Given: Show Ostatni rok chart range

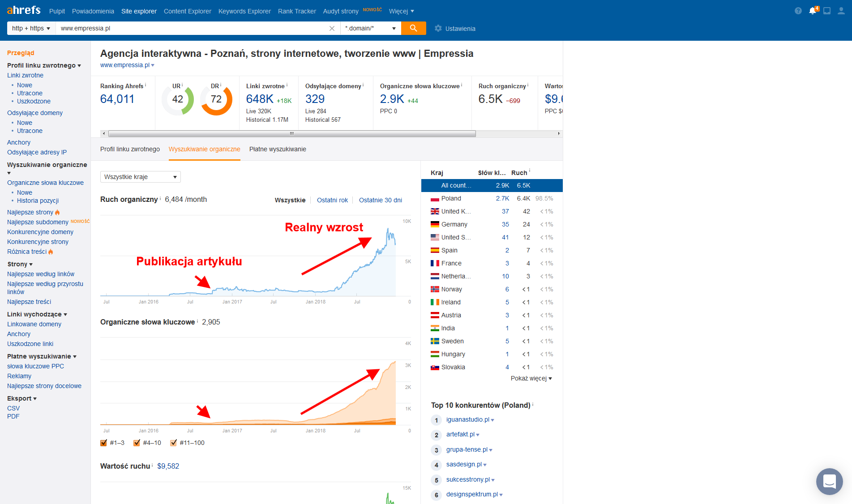Looking at the screenshot, I should 332,200.
